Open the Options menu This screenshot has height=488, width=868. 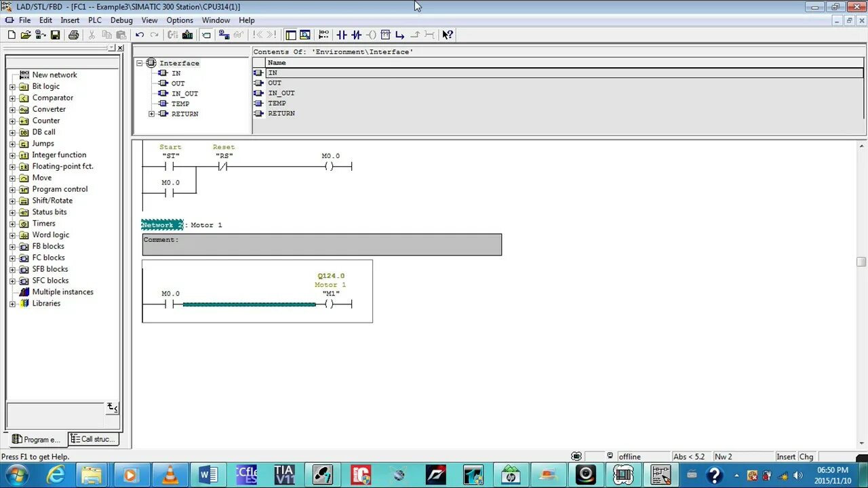point(180,20)
